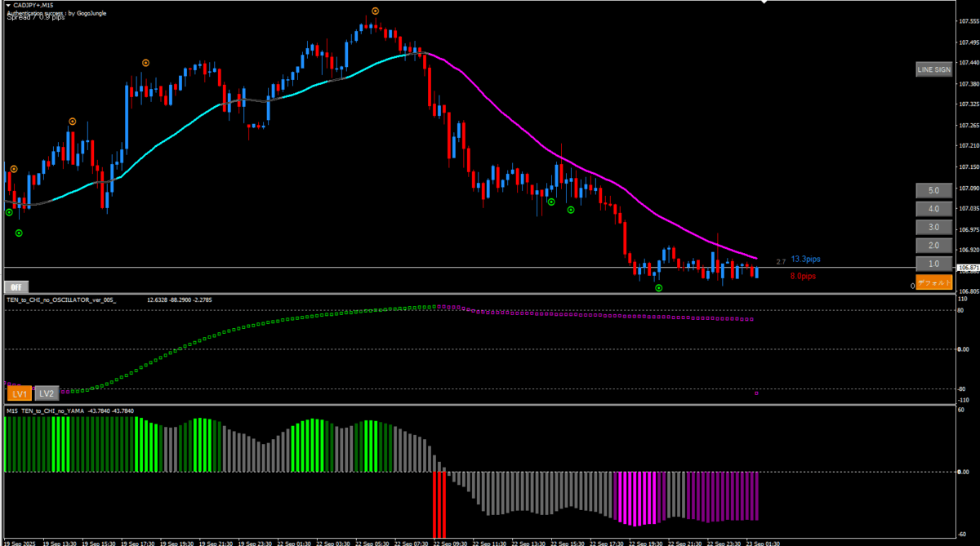Click the 106.871 current price label
This screenshot has width=980, height=546.
coord(967,268)
